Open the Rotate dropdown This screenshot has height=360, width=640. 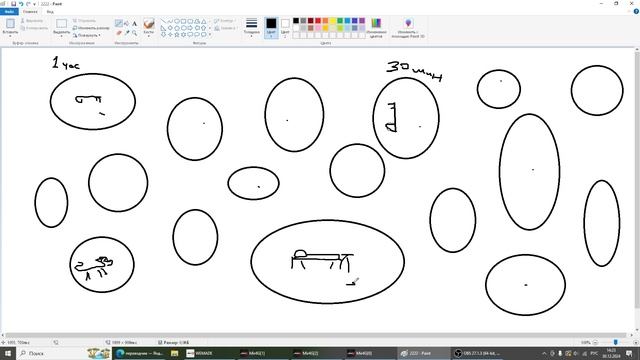coord(87,36)
